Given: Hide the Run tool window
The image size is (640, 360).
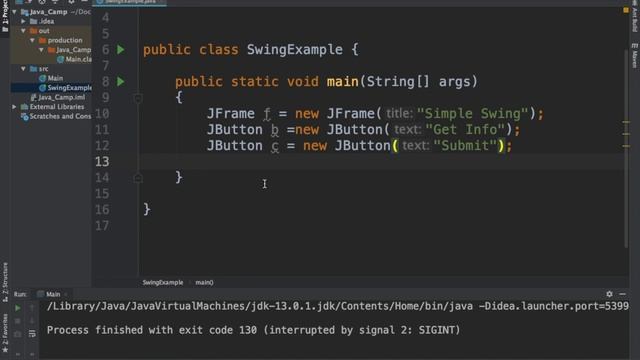Looking at the screenshot, I should pyautogui.click(x=622, y=294).
